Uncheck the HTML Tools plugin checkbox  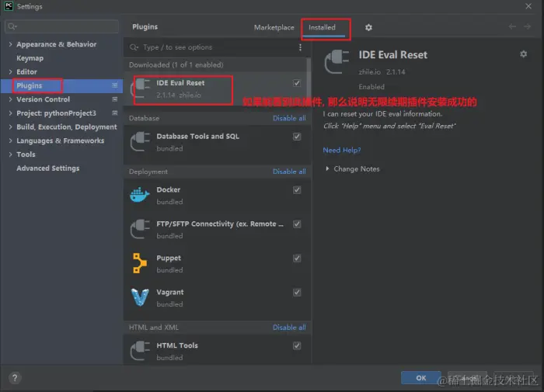click(x=297, y=345)
